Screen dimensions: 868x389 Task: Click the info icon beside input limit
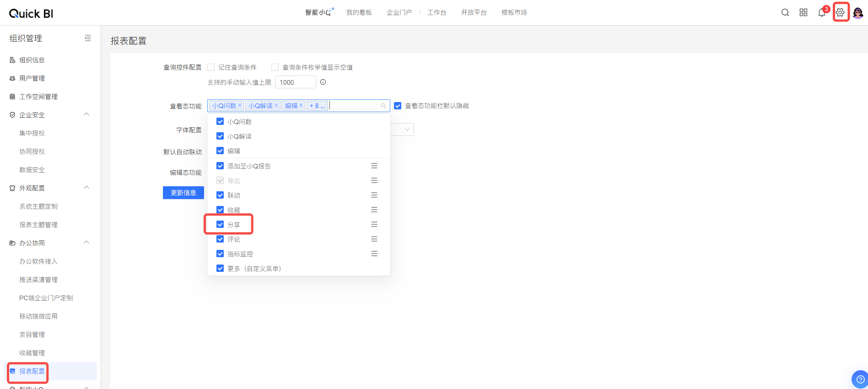tap(323, 82)
